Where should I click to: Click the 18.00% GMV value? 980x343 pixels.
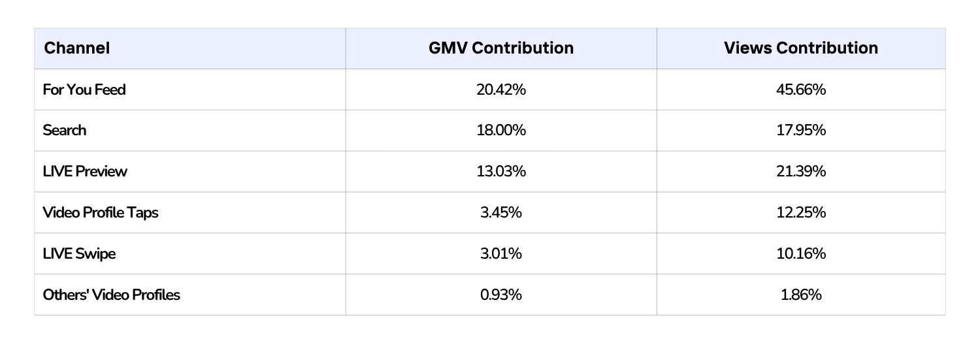point(501,130)
